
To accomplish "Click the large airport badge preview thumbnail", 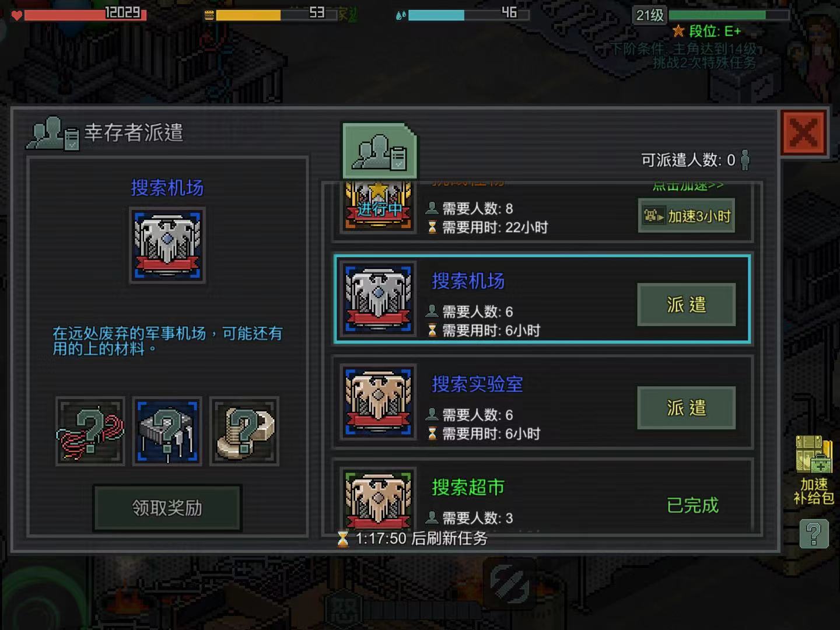I will pos(167,245).
